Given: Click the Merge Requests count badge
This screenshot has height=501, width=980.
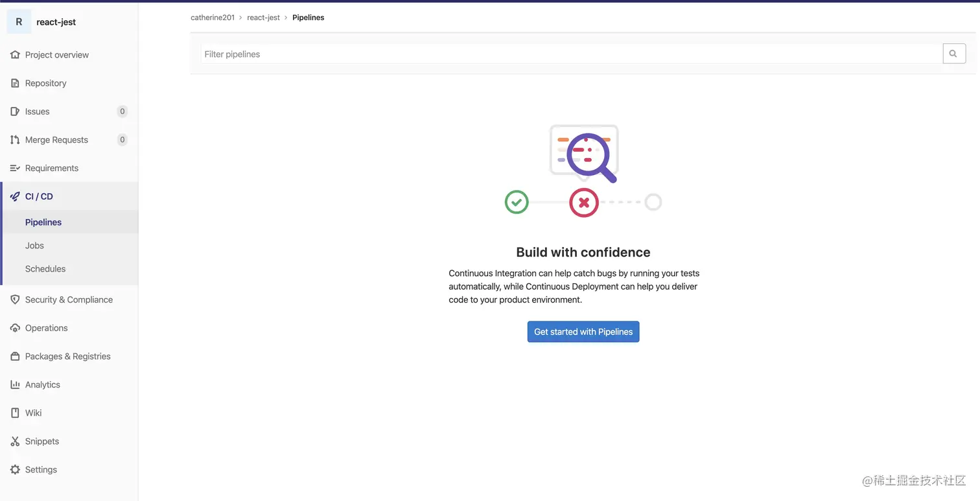Looking at the screenshot, I should [x=122, y=140].
